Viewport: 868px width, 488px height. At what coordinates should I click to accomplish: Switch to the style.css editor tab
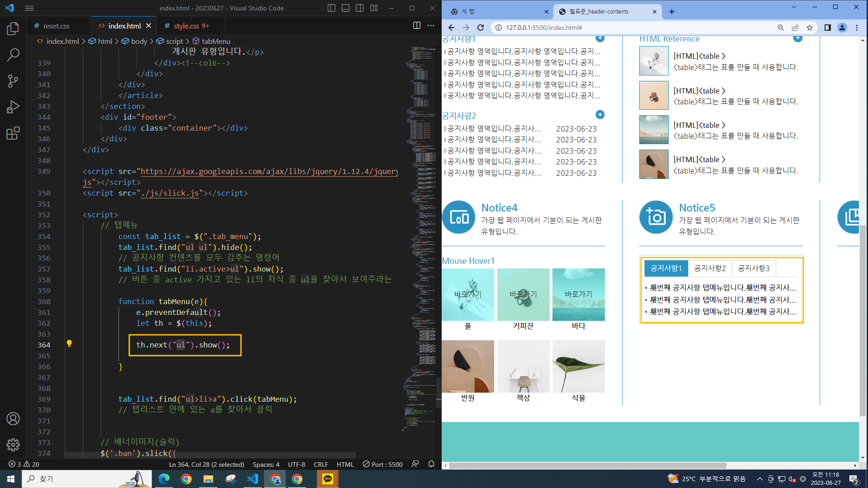tap(186, 26)
